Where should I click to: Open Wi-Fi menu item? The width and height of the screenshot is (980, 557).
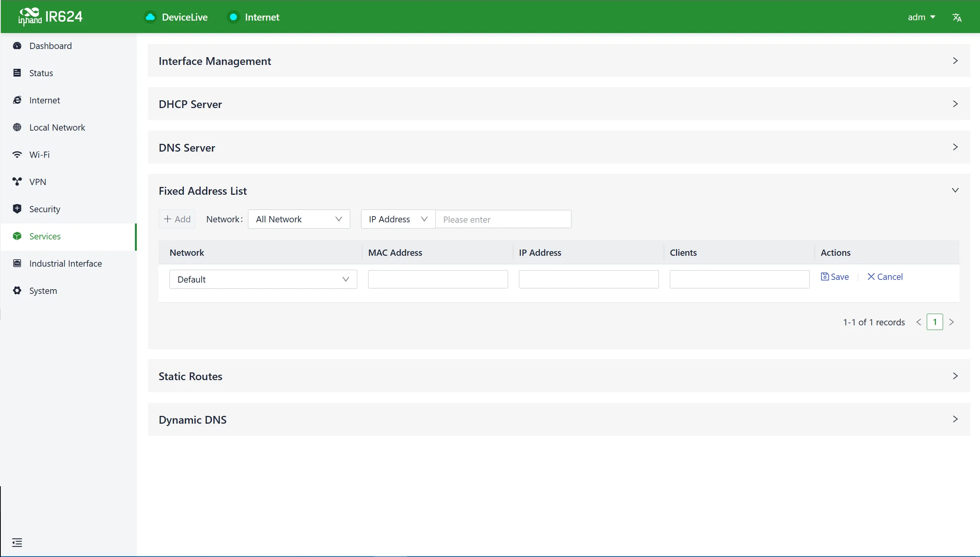point(68,155)
